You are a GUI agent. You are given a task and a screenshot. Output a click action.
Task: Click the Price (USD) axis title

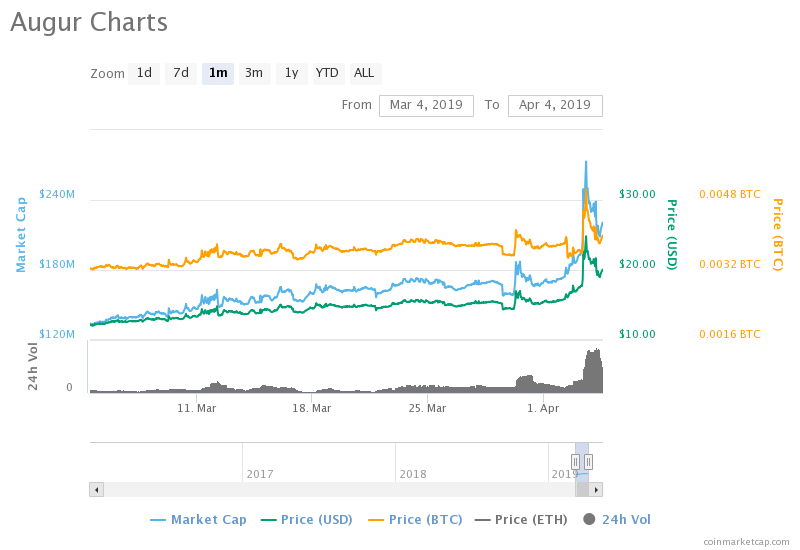pos(672,235)
